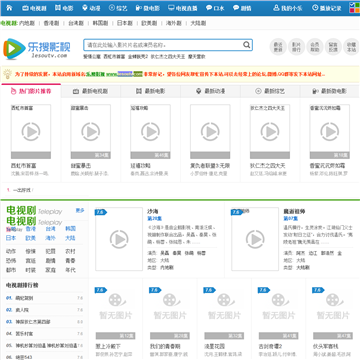Play the 狄仁杰之四大天王 thumbnail
360x360 pixels.
click(x=270, y=132)
